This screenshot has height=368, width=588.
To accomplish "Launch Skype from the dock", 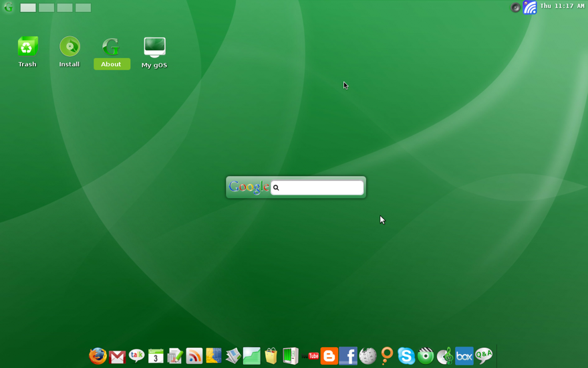I will coord(406,355).
